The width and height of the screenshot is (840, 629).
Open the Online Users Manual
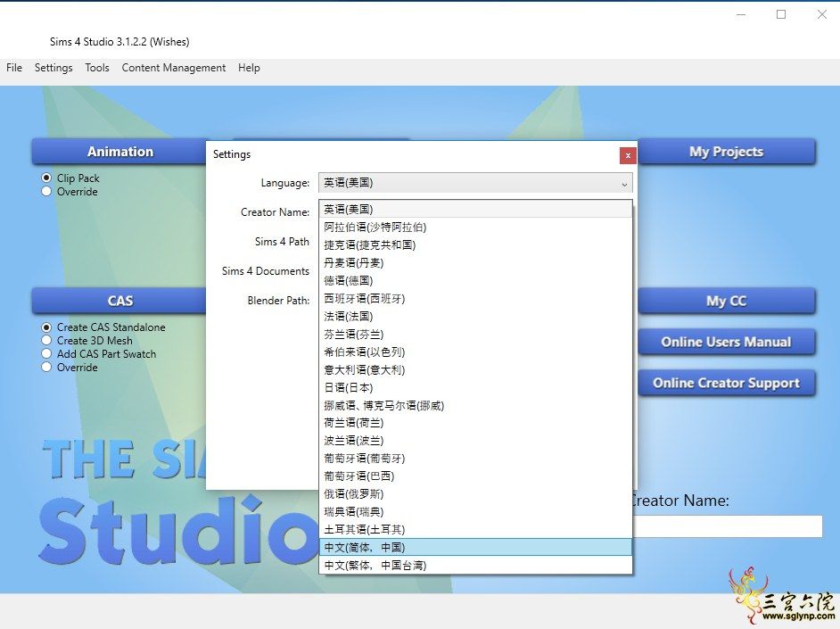(x=727, y=342)
